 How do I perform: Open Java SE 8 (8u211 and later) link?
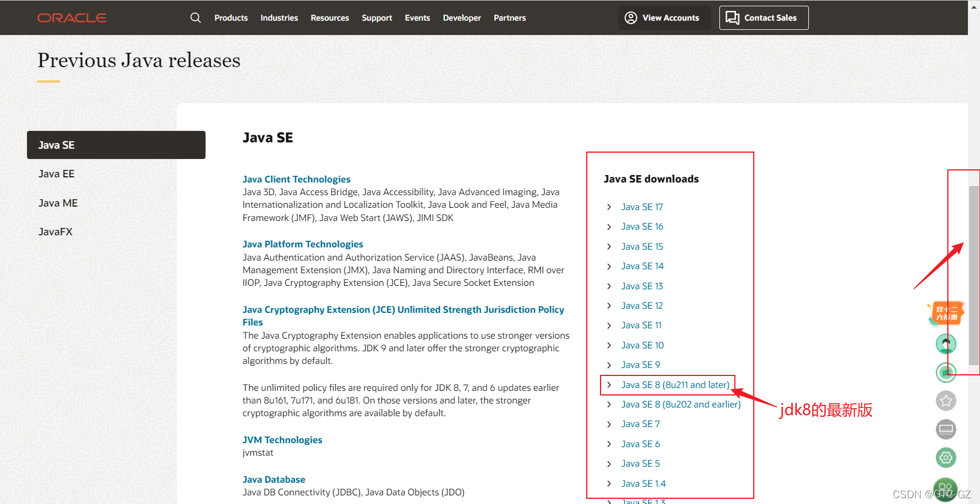[675, 385]
